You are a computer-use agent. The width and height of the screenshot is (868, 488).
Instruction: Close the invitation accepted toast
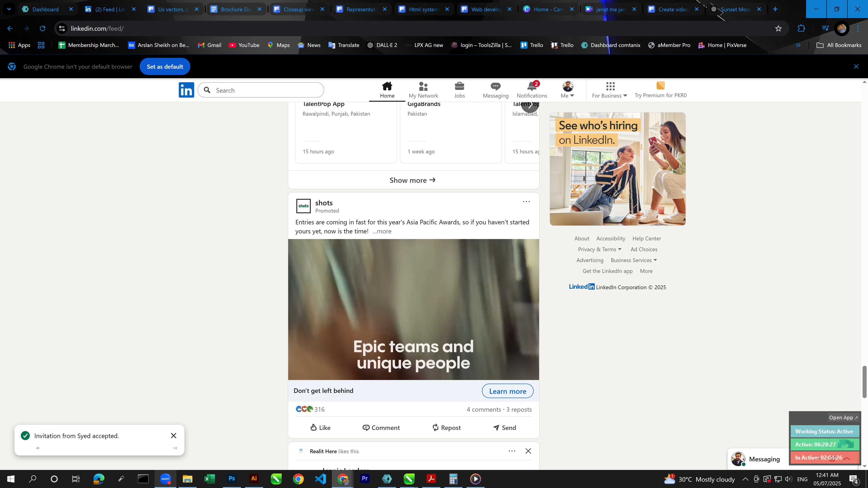point(174,435)
